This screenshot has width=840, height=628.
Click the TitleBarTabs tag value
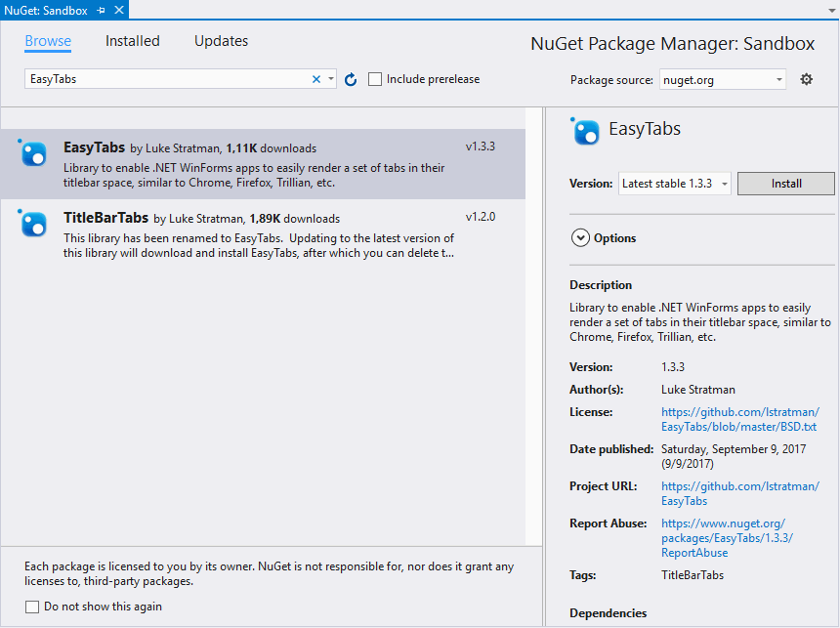tap(693, 575)
